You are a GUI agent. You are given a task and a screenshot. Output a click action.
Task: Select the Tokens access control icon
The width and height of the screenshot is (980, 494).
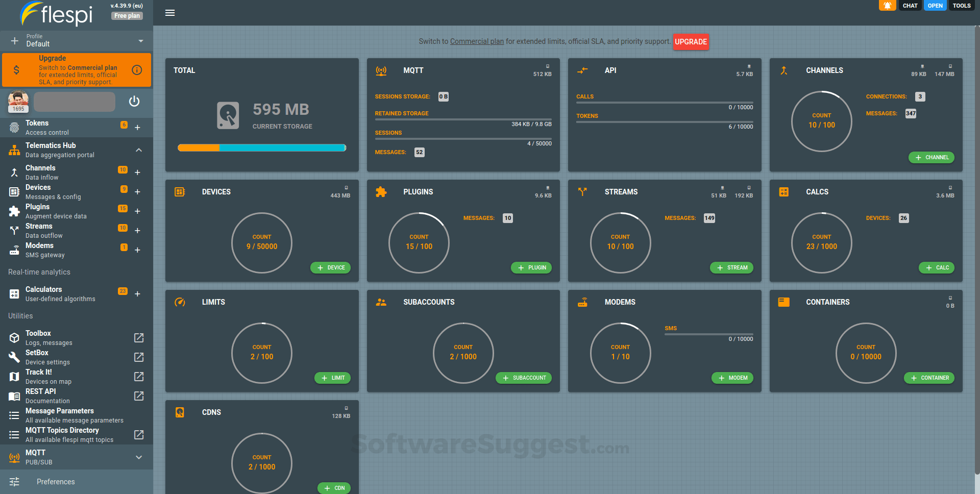pos(14,126)
